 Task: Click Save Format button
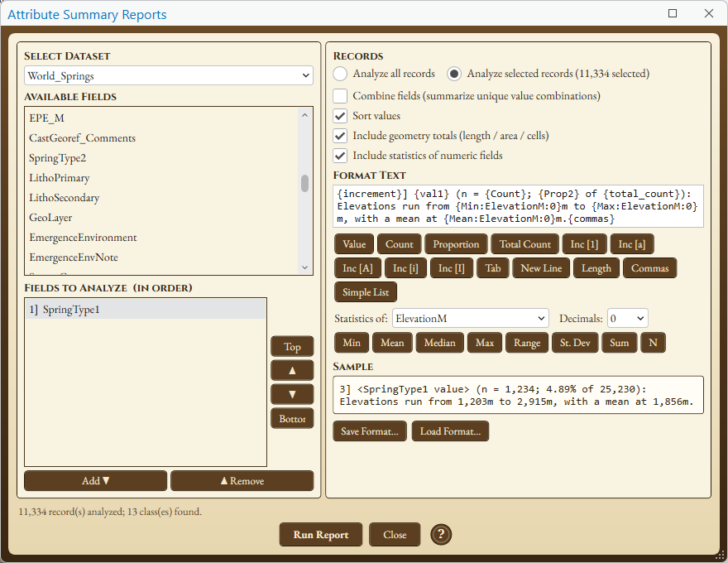coord(370,431)
